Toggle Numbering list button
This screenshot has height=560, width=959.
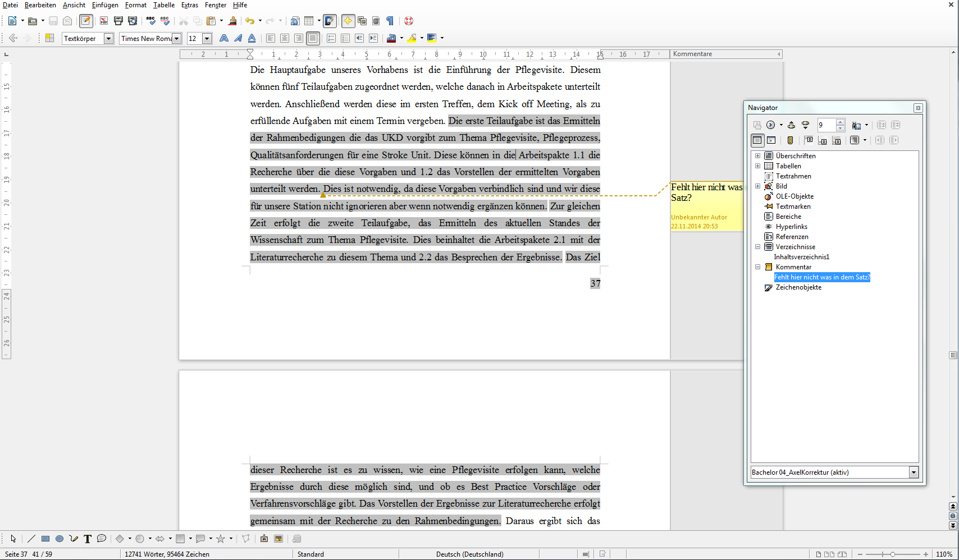click(x=331, y=38)
